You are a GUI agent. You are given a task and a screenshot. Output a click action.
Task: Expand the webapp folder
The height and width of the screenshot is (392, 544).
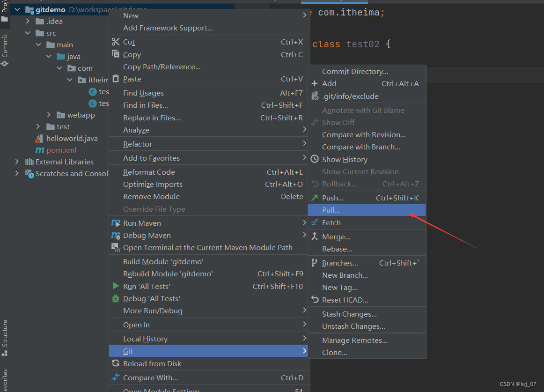pyautogui.click(x=49, y=115)
